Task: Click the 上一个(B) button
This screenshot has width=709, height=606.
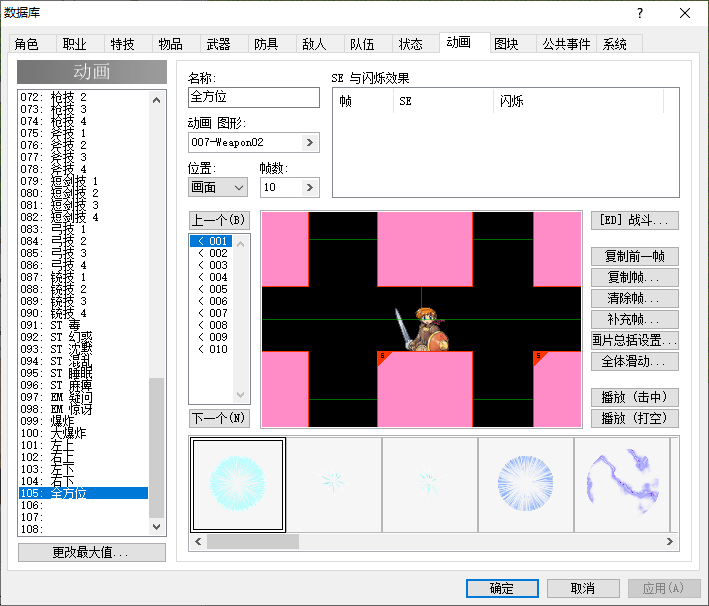Action: coord(219,220)
